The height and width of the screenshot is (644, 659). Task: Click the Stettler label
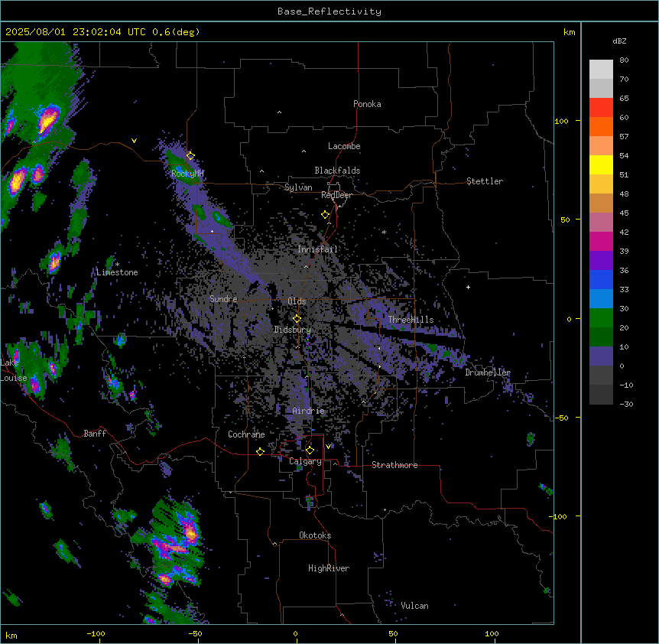point(485,181)
